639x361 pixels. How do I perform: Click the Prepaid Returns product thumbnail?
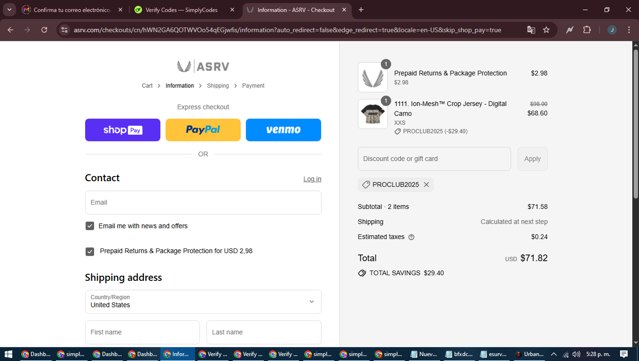[372, 77]
